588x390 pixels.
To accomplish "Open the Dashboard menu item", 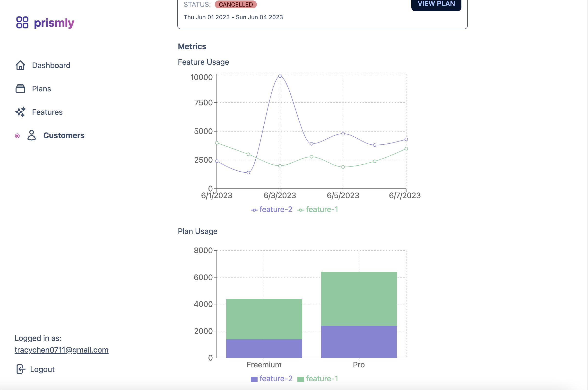I will (x=51, y=65).
